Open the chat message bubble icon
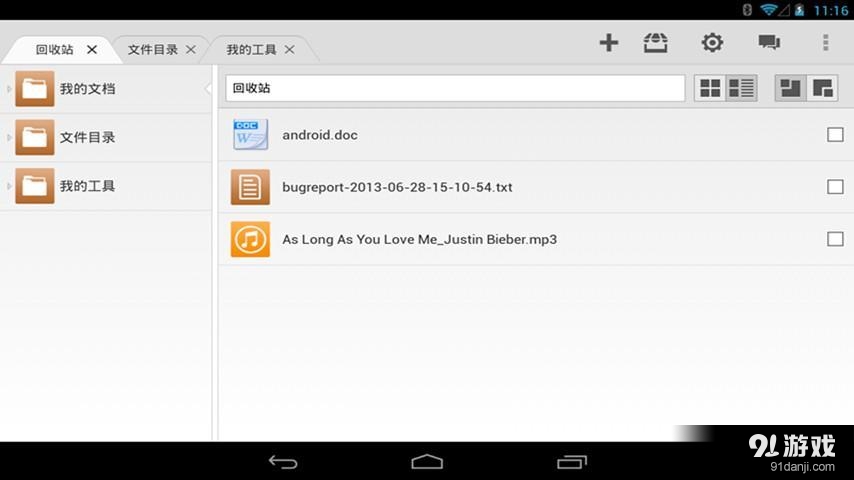The width and height of the screenshot is (854, 480). 768,43
